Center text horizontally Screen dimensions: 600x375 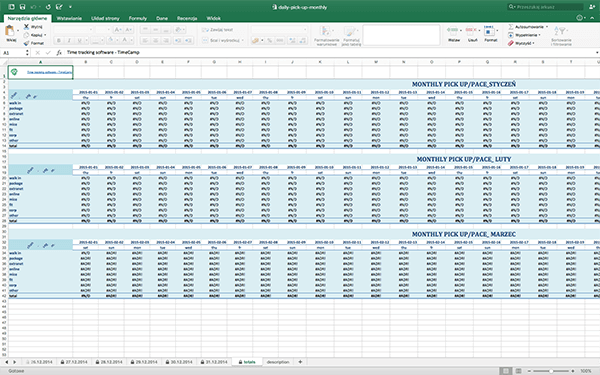click(155, 40)
